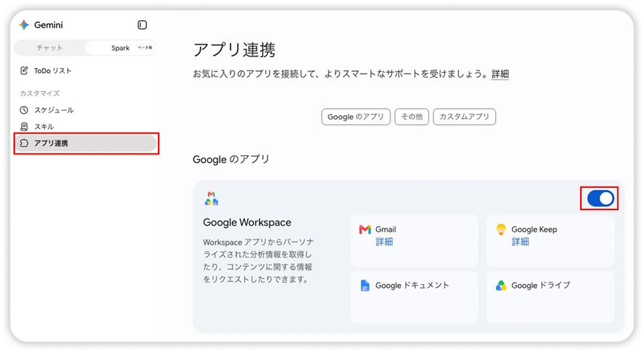The height and width of the screenshot is (352, 644).
Task: Click the Google ドライブ label text
Action: pyautogui.click(x=540, y=285)
